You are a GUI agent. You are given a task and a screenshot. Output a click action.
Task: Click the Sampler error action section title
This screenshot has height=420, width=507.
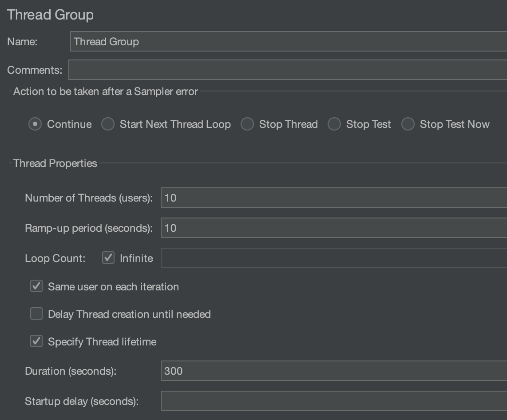pyautogui.click(x=106, y=91)
